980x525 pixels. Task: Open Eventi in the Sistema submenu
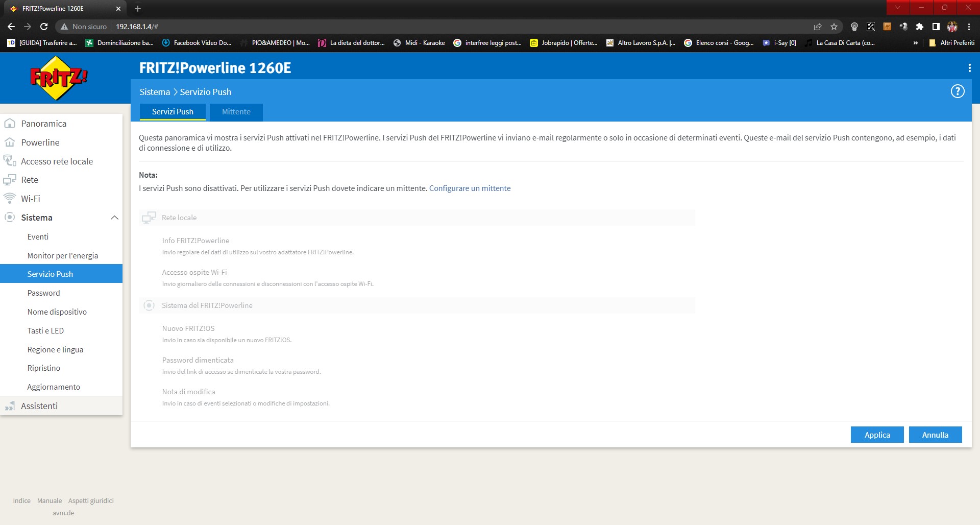pos(38,237)
